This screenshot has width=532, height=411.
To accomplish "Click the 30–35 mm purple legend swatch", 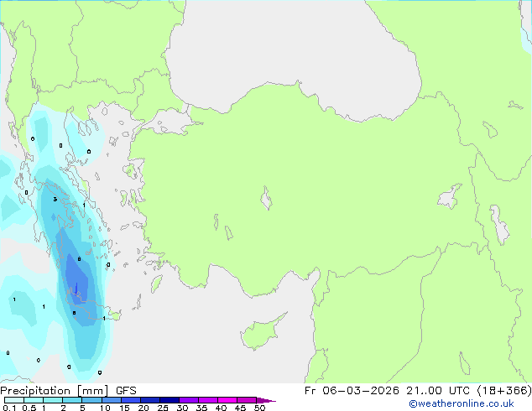I will click(189, 400).
